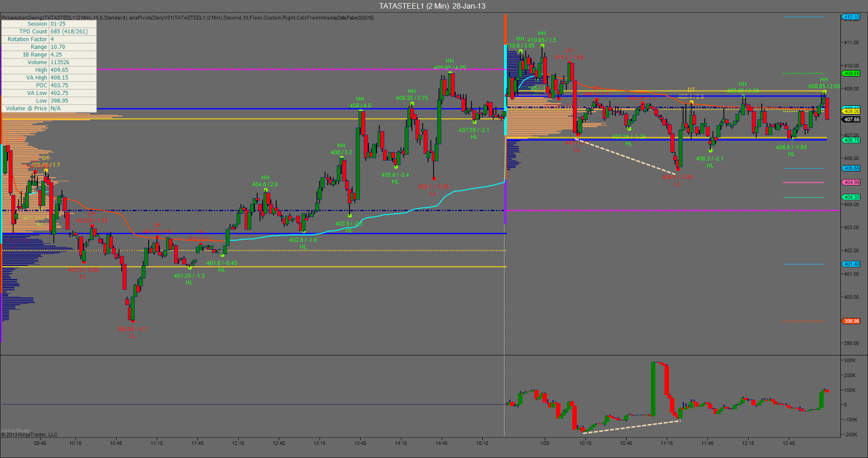Select the HH 406 / 3.2 swing label

[341, 149]
